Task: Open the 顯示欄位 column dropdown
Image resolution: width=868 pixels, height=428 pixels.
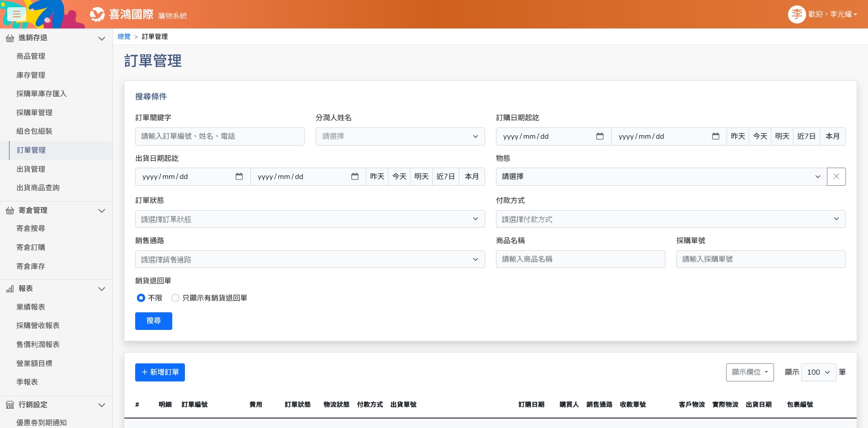Action: point(750,372)
